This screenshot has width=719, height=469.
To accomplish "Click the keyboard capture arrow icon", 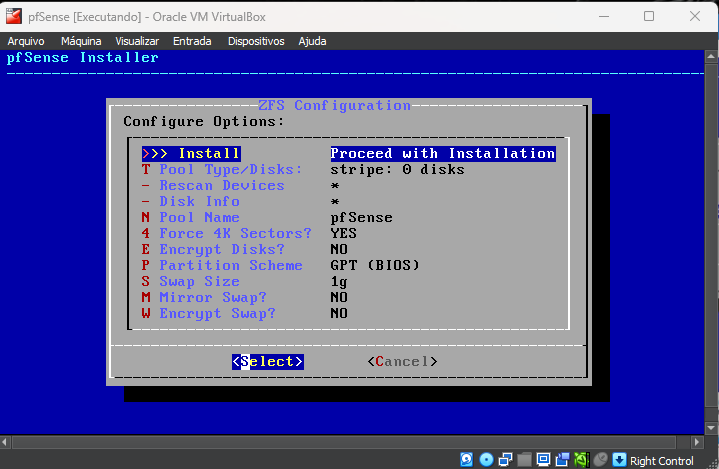I will tap(619, 459).
